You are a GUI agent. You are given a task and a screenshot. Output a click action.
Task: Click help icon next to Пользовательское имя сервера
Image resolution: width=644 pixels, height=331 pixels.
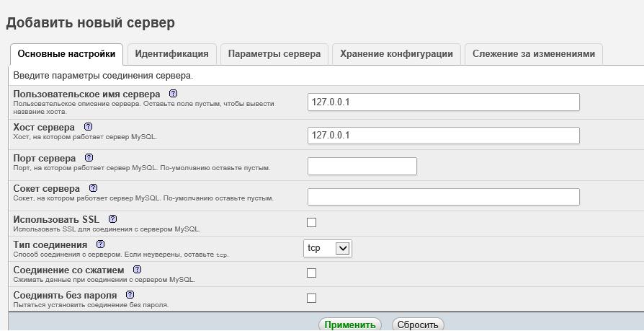(173, 94)
